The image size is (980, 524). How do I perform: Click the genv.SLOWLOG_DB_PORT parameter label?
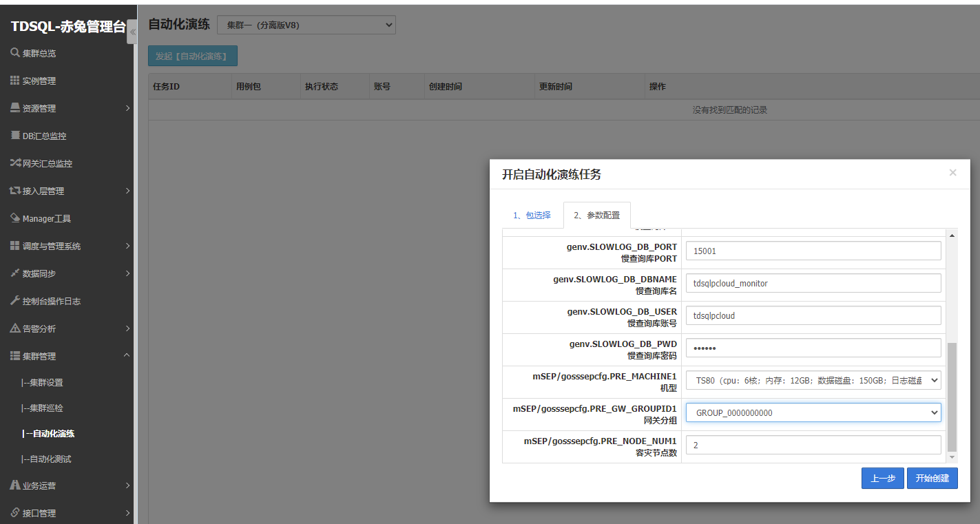coord(623,247)
